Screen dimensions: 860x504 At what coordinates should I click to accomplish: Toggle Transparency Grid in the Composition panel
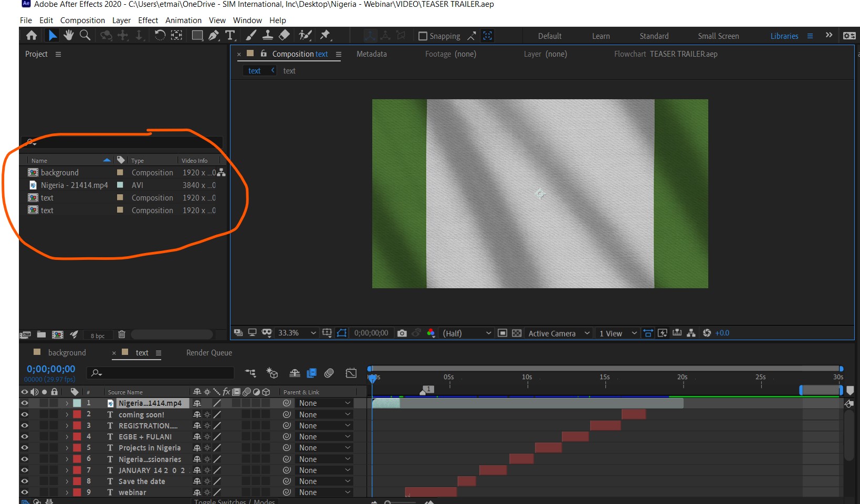[x=517, y=333]
